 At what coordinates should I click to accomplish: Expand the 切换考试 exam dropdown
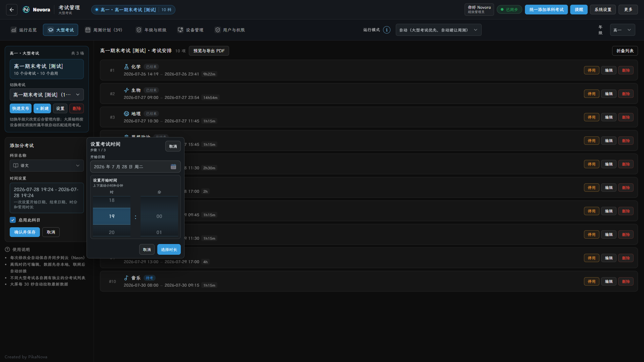[47, 95]
